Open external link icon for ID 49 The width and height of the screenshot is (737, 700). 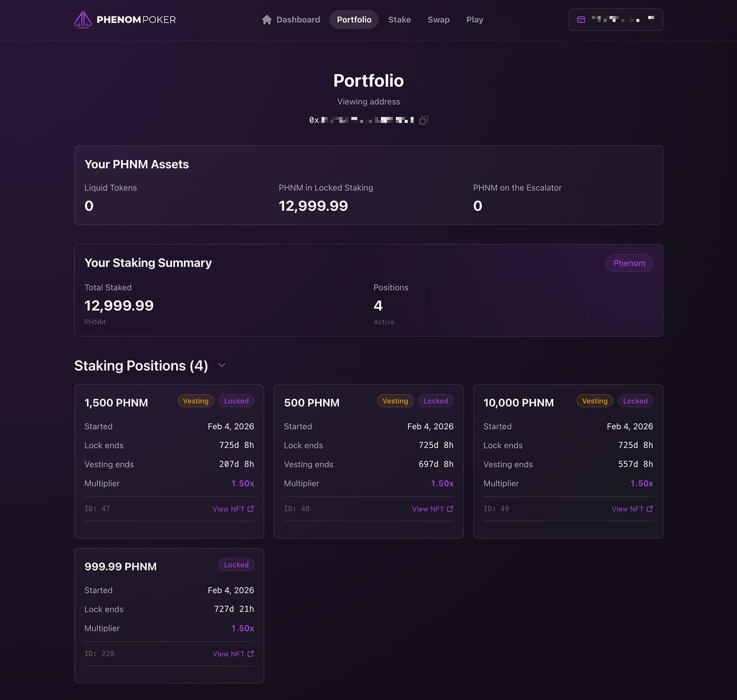pyautogui.click(x=650, y=509)
